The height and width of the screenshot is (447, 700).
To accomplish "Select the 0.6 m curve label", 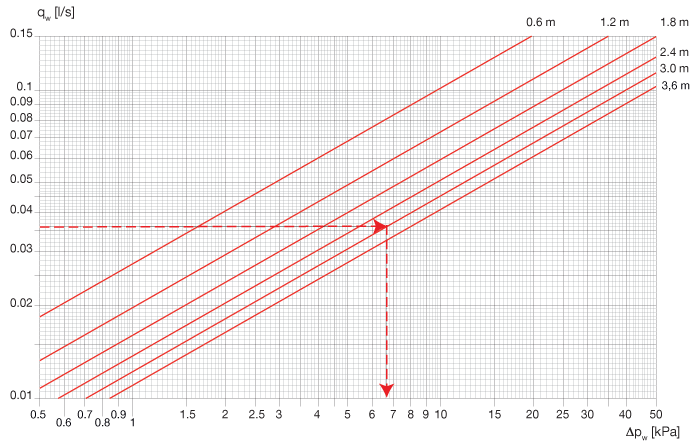I will pos(541,22).
